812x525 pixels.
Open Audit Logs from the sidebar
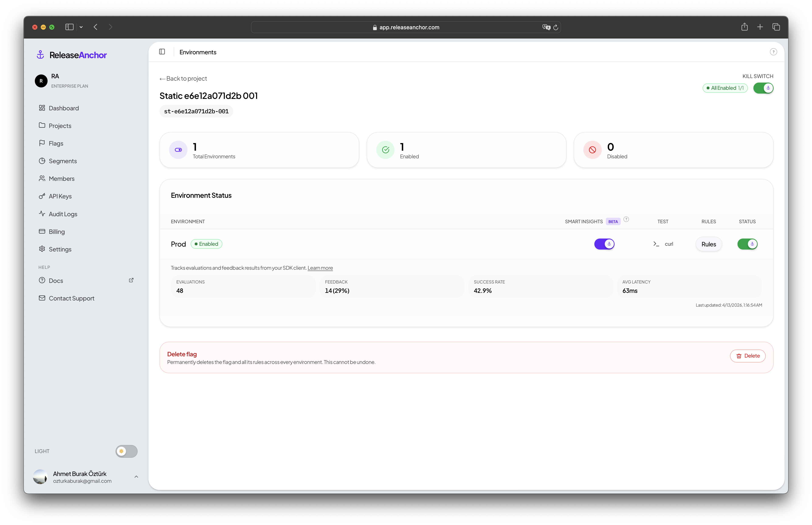pos(63,214)
